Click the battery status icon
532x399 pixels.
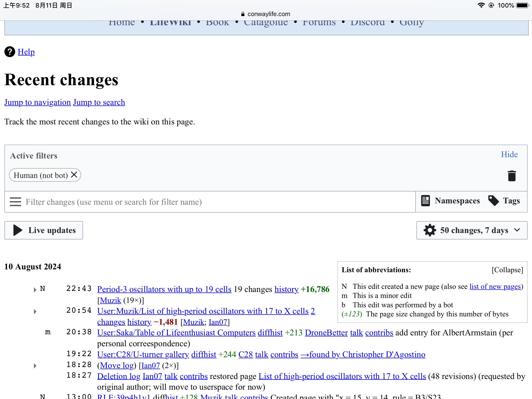tap(523, 5)
